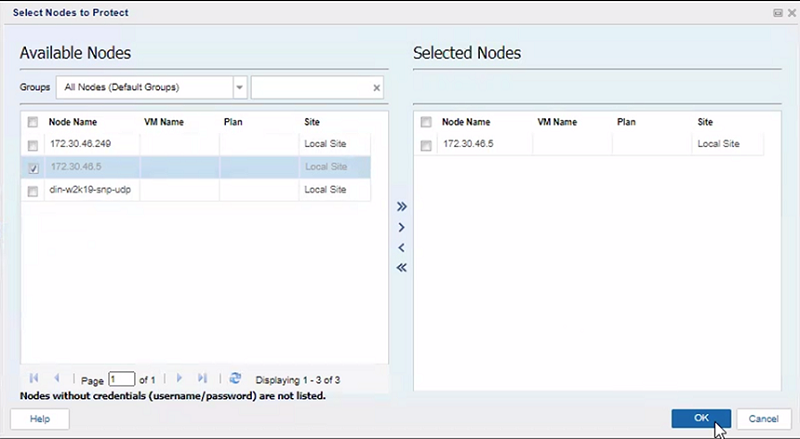Click the add all nodes double-right arrow

401,207
